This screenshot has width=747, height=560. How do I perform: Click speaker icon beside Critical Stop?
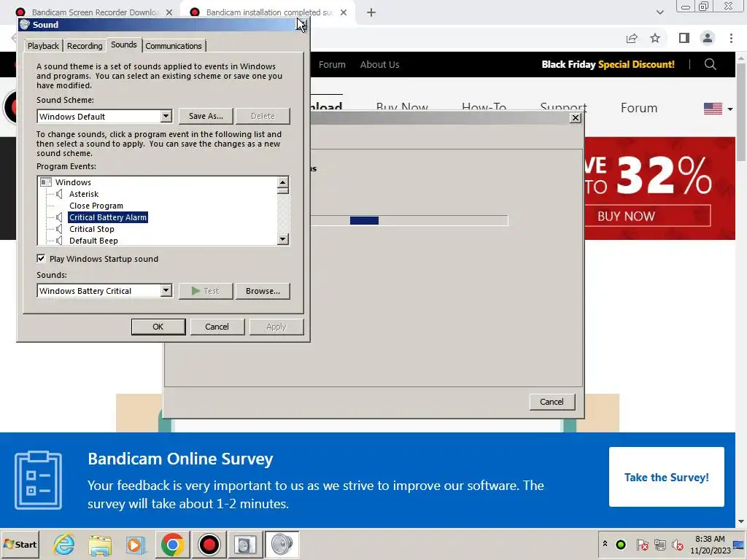click(x=60, y=229)
